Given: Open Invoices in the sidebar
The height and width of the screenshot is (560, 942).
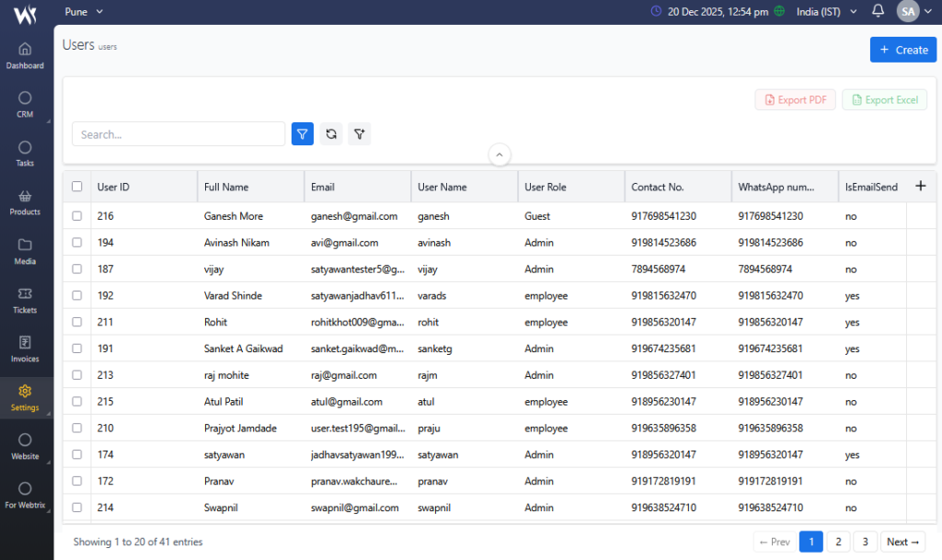Looking at the screenshot, I should tap(25, 349).
